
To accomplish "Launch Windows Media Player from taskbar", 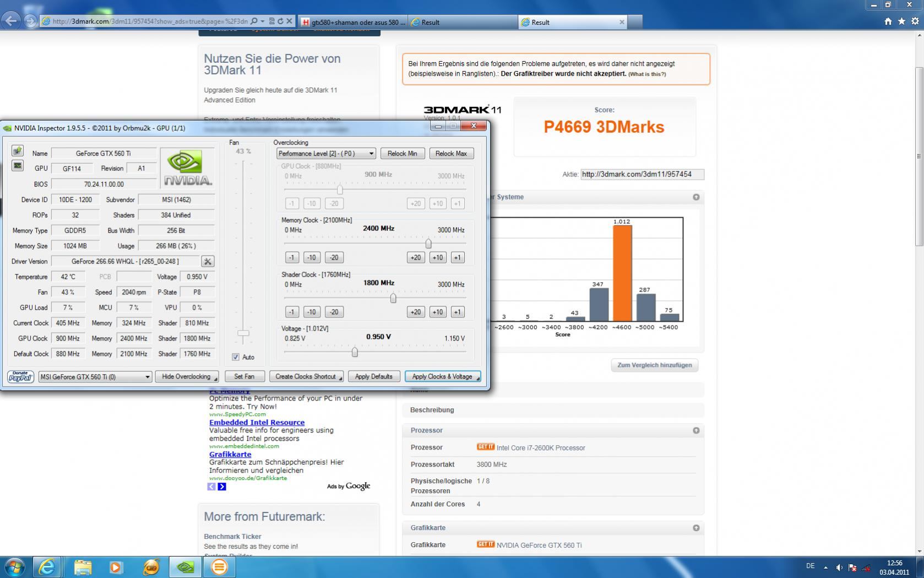I will click(116, 566).
